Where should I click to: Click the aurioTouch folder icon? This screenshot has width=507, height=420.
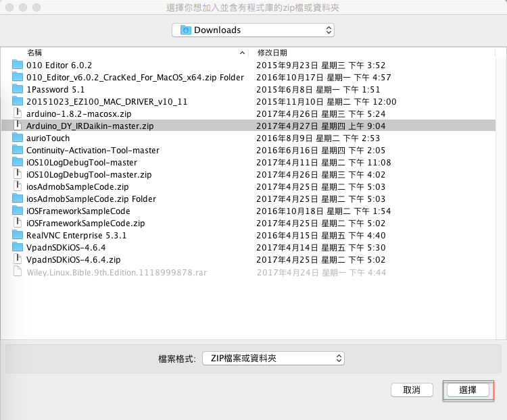[18, 138]
